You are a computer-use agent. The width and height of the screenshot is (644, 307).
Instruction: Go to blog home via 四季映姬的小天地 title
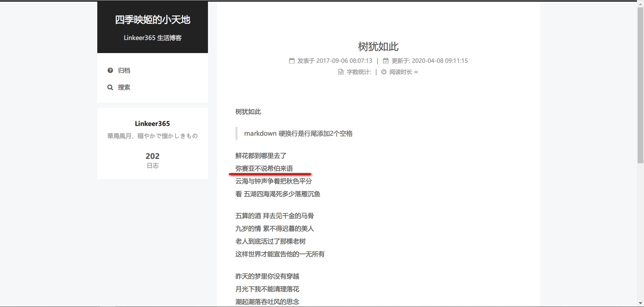click(153, 20)
